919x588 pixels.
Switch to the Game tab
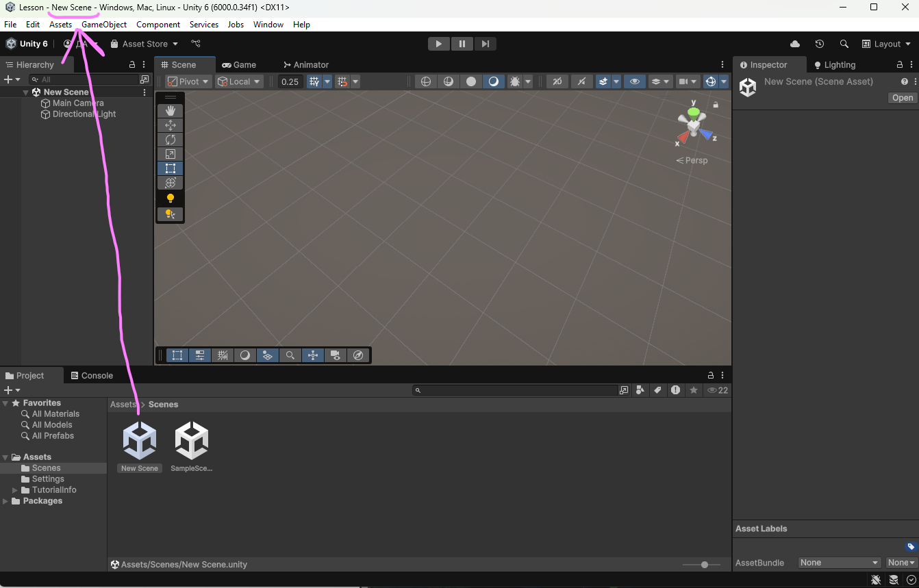[x=239, y=64]
